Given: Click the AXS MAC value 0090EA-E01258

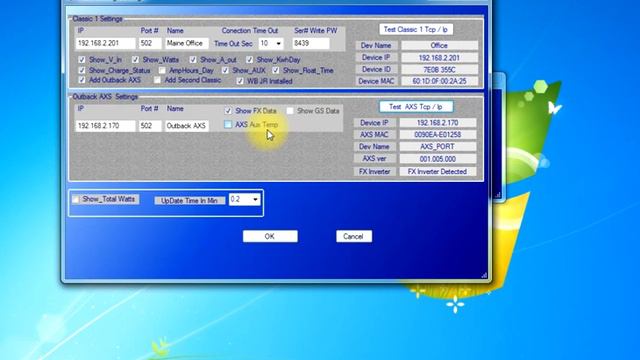Looking at the screenshot, I should click(x=438, y=135).
